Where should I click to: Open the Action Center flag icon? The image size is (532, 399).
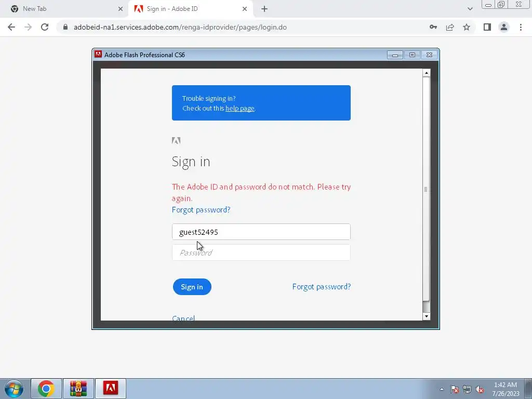click(x=454, y=389)
